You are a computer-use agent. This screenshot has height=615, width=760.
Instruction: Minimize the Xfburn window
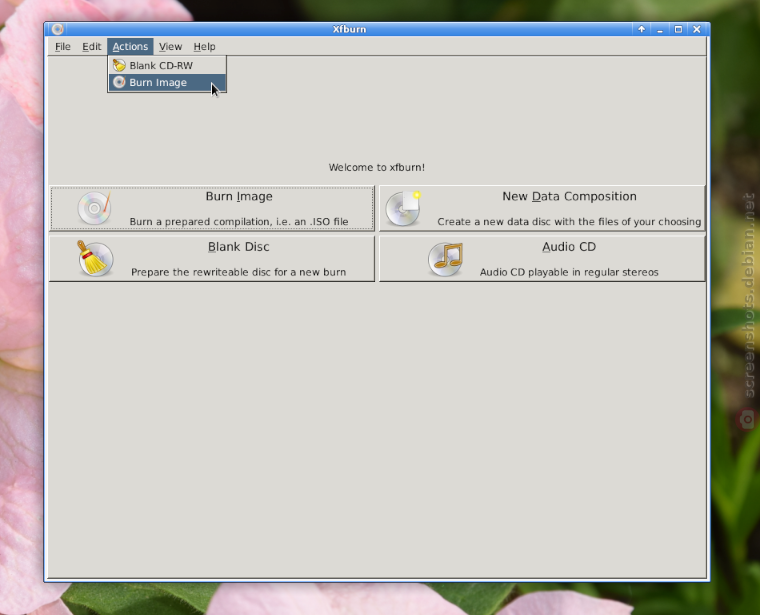tap(660, 29)
